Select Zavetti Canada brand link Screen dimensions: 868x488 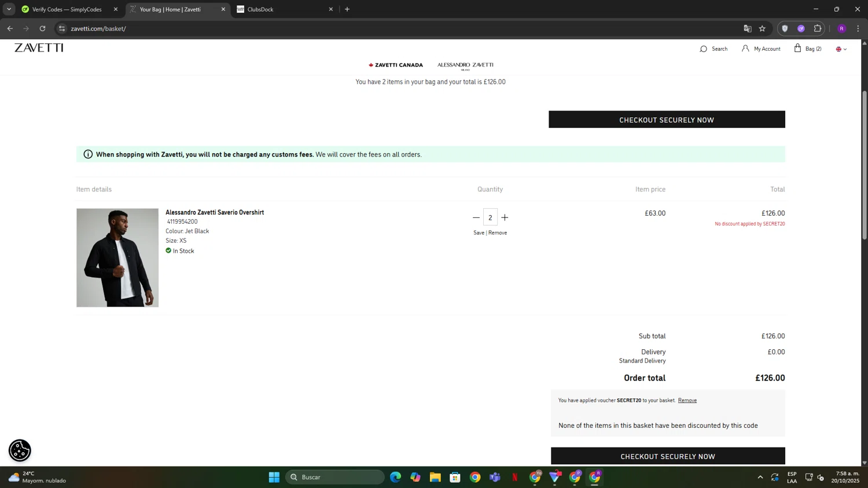(396, 65)
